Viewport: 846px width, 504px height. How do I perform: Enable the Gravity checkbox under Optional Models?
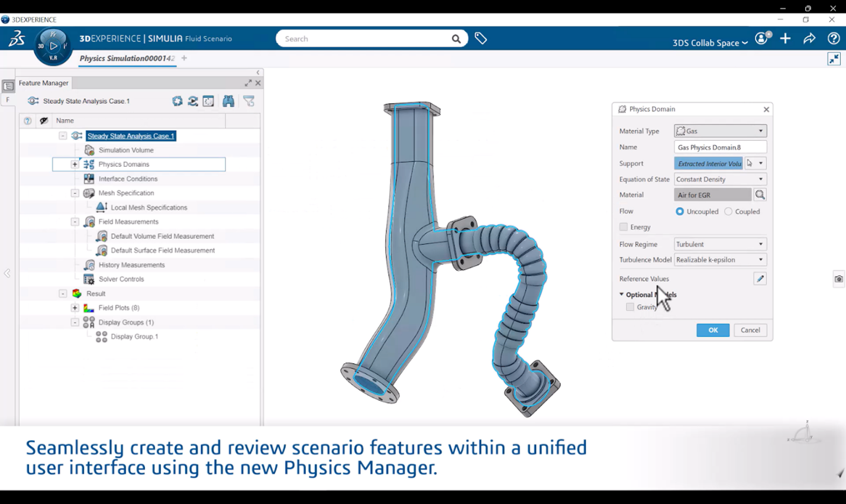[629, 306]
